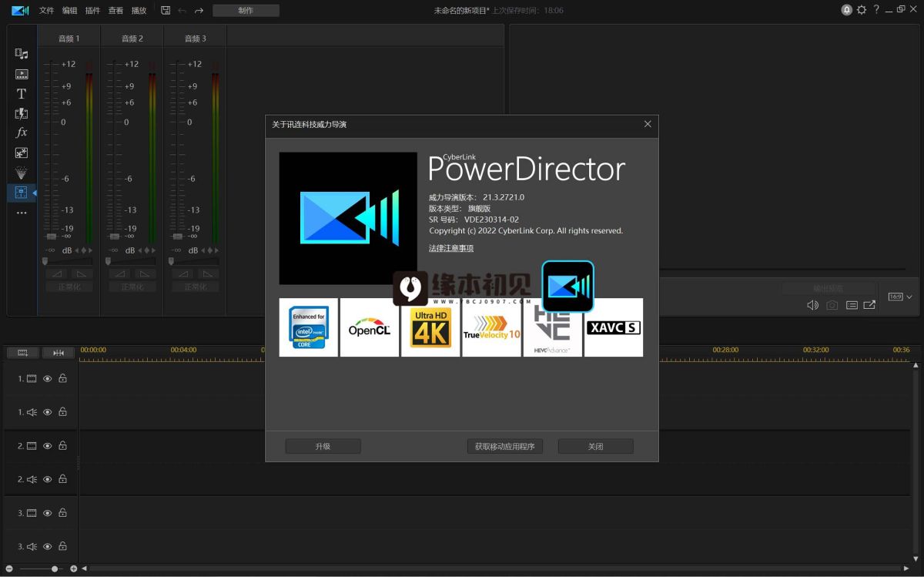The height and width of the screenshot is (577, 924).
Task: Zoom in timeline with plus icon
Action: pos(73,569)
